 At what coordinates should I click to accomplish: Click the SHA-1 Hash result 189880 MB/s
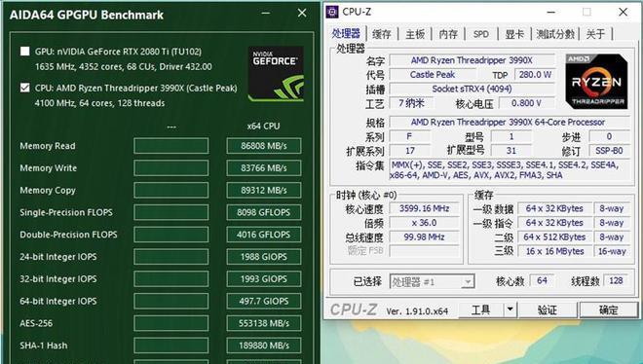click(264, 346)
